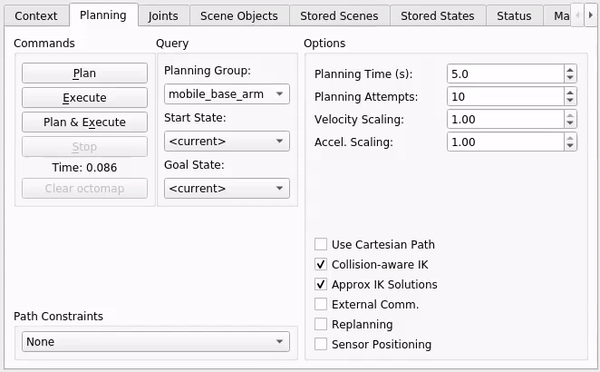
Task: Open the Path Constraints dropdown
Action: [x=156, y=341]
